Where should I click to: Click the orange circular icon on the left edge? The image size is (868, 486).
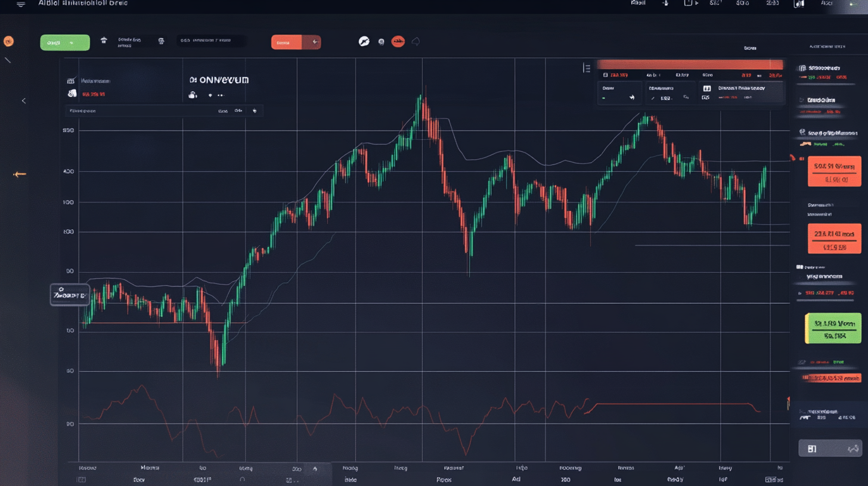[x=8, y=40]
